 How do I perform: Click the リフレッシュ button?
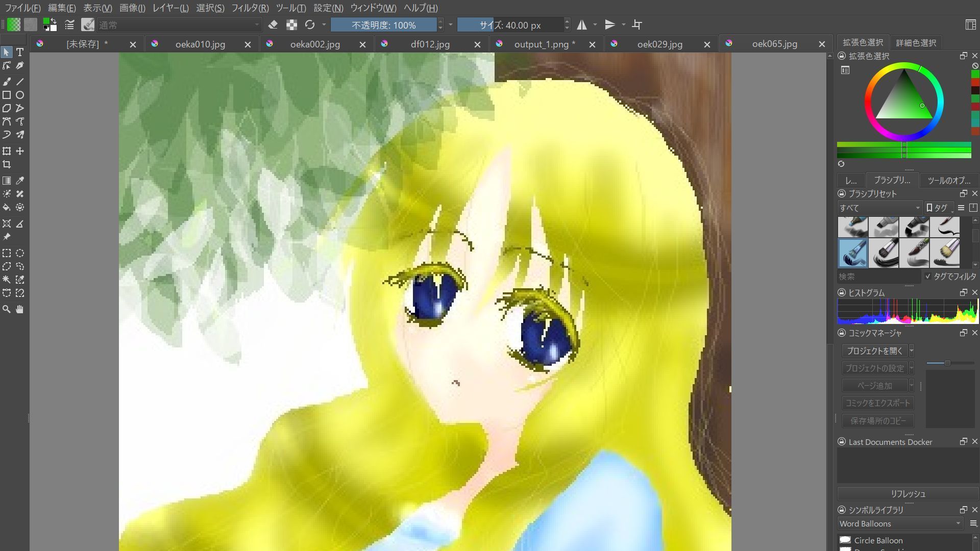[x=908, y=493]
